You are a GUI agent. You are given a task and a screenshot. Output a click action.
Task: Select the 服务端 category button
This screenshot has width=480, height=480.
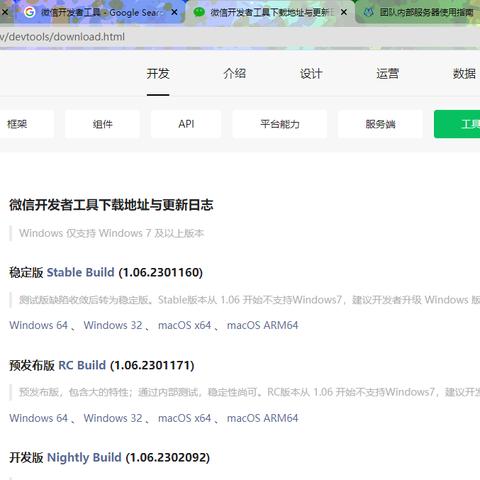pyautogui.click(x=380, y=124)
